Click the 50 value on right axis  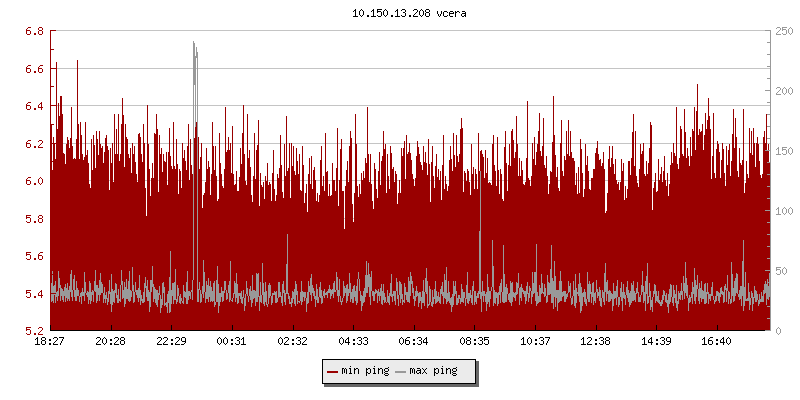click(x=780, y=271)
